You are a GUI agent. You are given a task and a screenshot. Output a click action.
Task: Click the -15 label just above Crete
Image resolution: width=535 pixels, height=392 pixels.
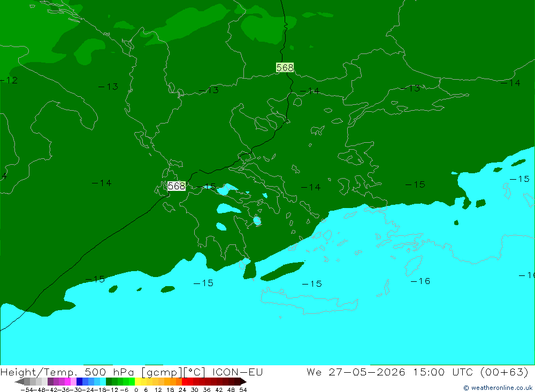[x=312, y=284]
